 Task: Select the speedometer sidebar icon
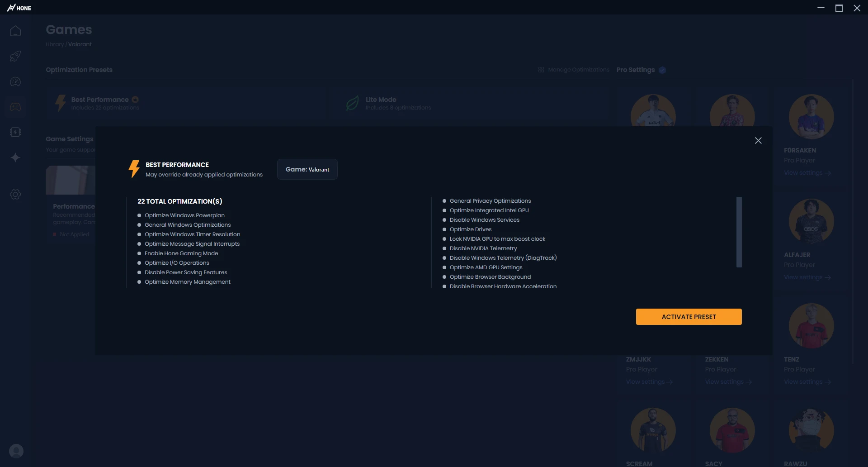pyautogui.click(x=15, y=82)
